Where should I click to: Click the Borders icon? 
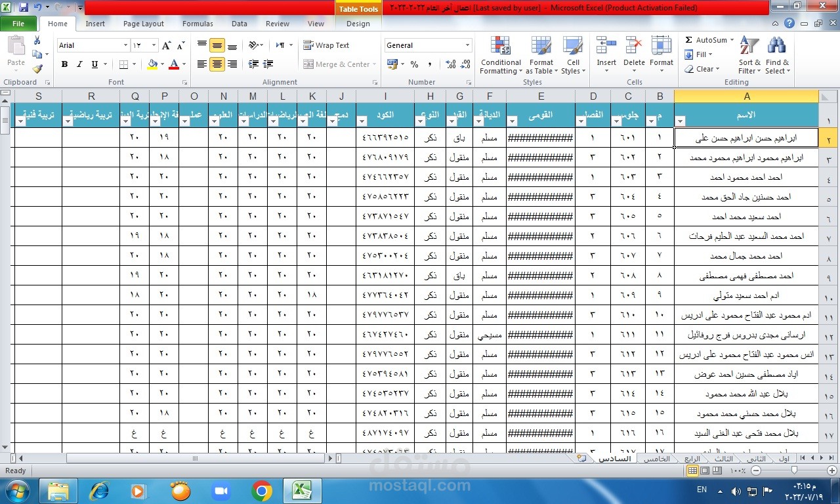(124, 64)
